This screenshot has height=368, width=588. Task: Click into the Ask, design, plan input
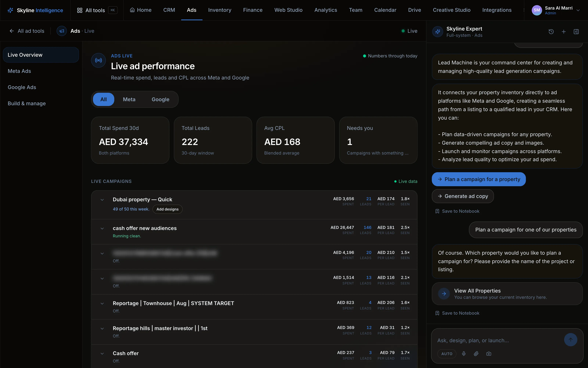click(498, 341)
